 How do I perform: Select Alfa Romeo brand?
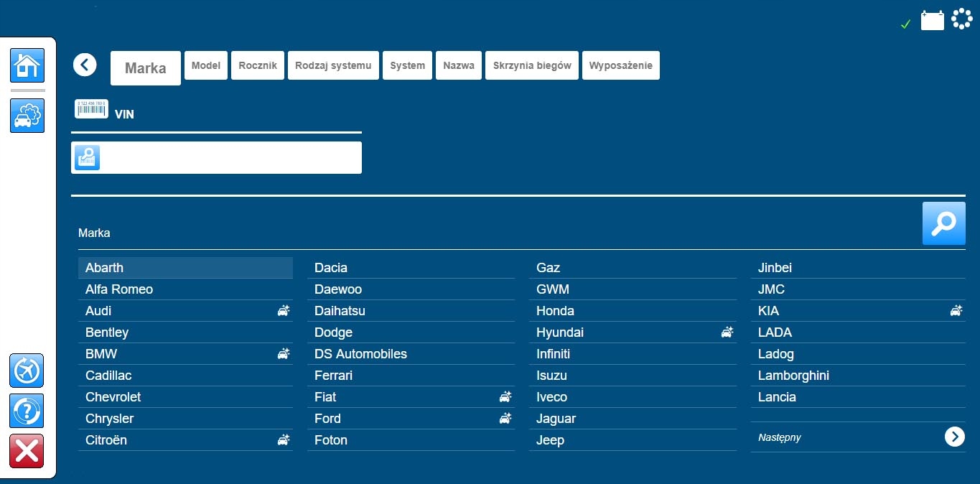pos(185,289)
